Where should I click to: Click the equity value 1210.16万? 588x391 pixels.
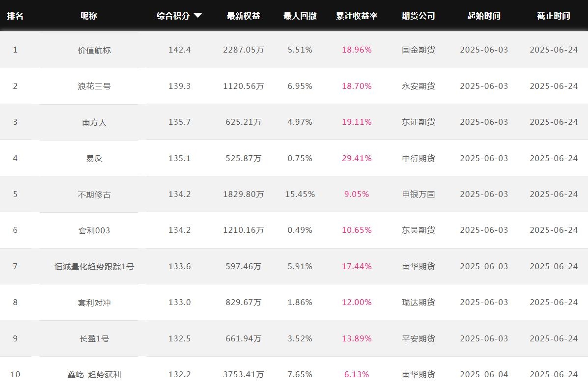click(243, 230)
